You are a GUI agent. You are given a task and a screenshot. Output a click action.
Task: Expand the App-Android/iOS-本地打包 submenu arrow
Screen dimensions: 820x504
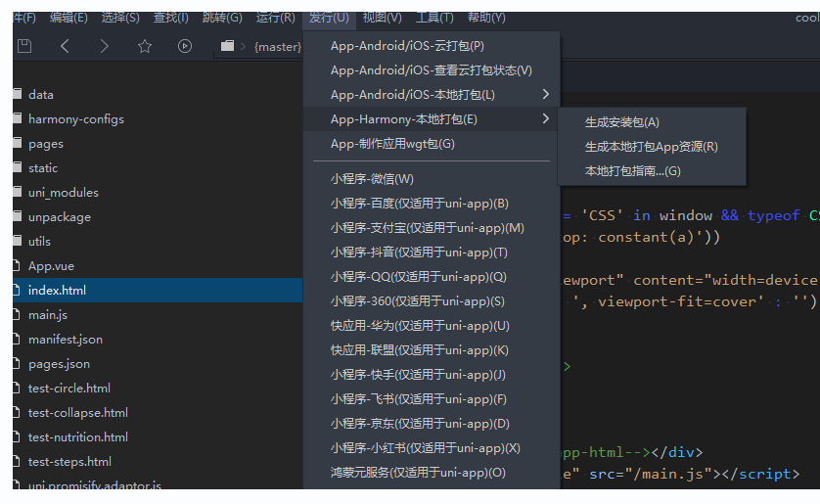click(545, 95)
